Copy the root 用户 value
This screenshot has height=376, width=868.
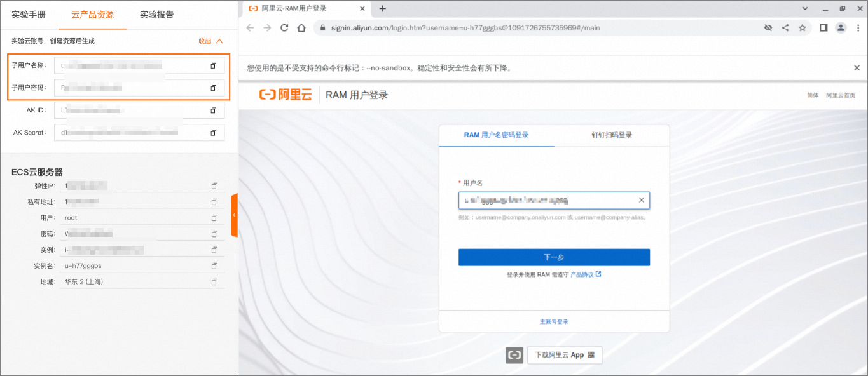(214, 218)
